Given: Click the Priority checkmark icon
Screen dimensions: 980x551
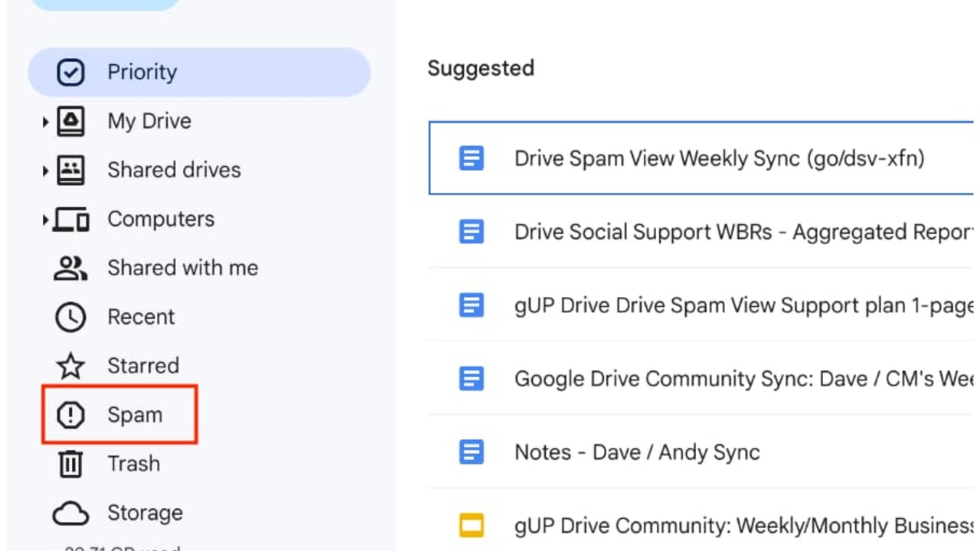Looking at the screenshot, I should click(70, 73).
